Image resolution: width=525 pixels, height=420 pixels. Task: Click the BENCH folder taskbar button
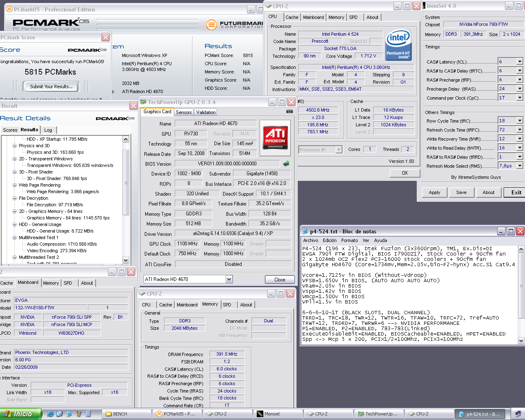click(126, 414)
